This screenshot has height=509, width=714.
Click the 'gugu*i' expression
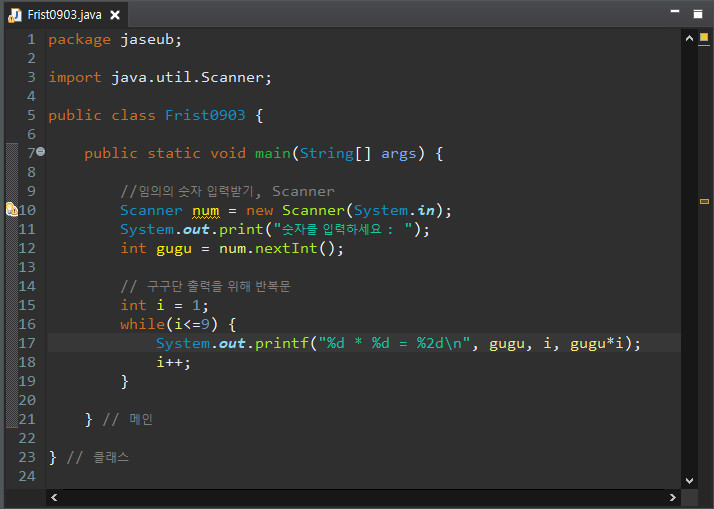click(x=597, y=344)
